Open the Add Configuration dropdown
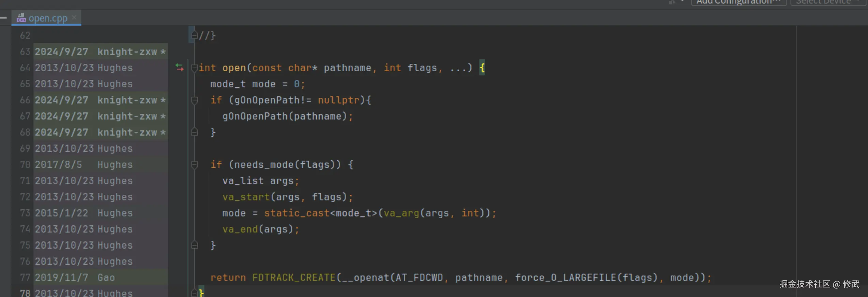The image size is (868, 297). click(x=738, y=2)
